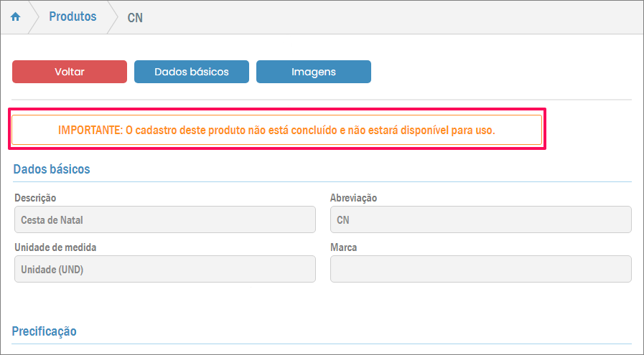This screenshot has width=644, height=355.
Task: Click the home icon in breadcrumb
Action: point(16,17)
